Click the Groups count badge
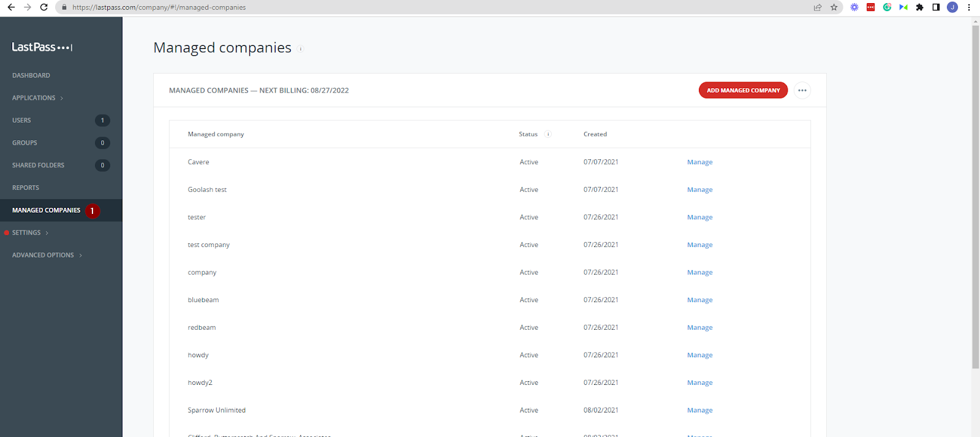This screenshot has height=437, width=980. point(102,143)
